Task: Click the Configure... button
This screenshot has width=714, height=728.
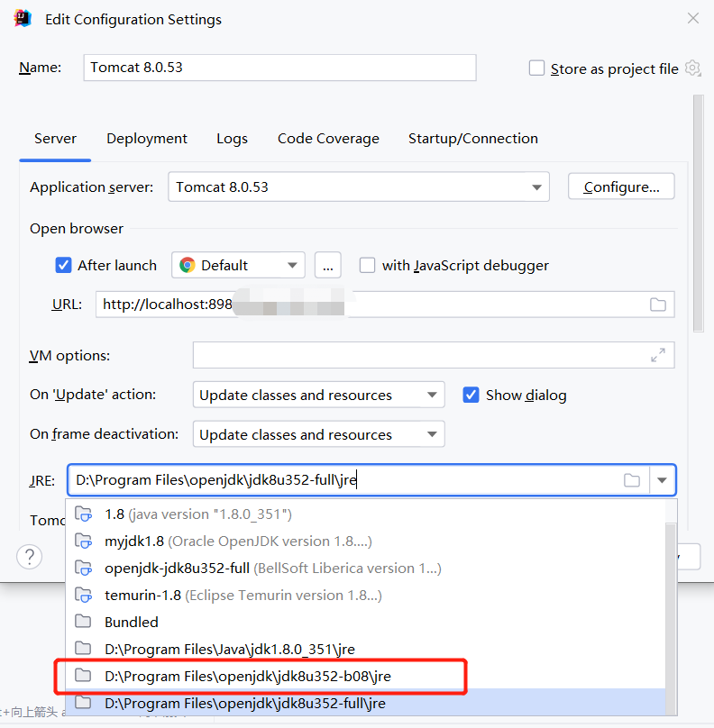Action: point(621,187)
